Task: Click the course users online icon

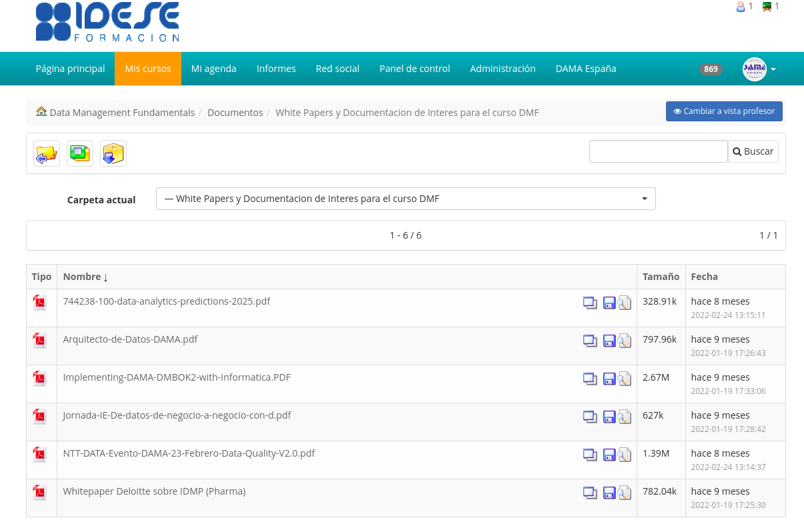Action: click(x=767, y=7)
